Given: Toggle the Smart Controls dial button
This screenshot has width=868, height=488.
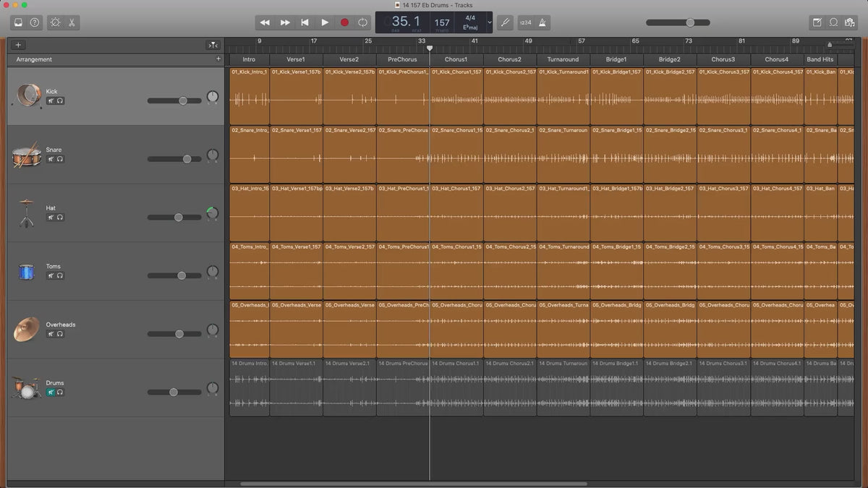Looking at the screenshot, I should (x=56, y=22).
